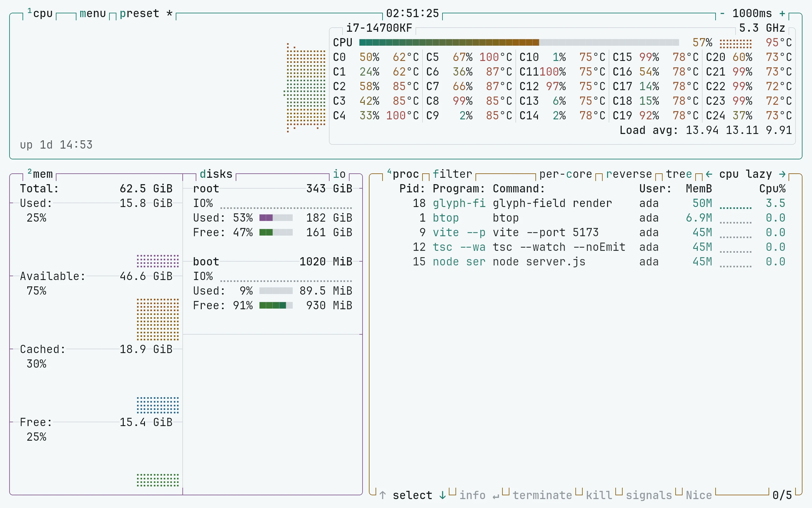812x508 pixels.
Task: Open the menu in the top bar
Action: point(93,13)
